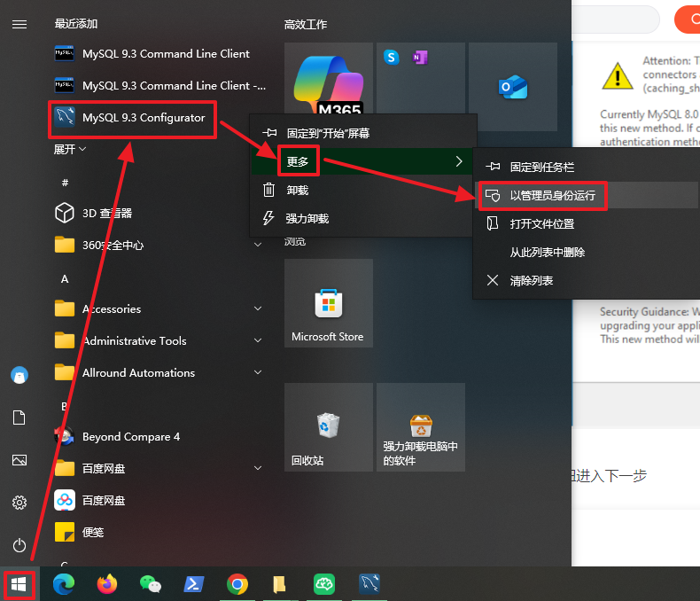Open WeChat from the taskbar
This screenshot has width=700, height=601.
click(151, 584)
